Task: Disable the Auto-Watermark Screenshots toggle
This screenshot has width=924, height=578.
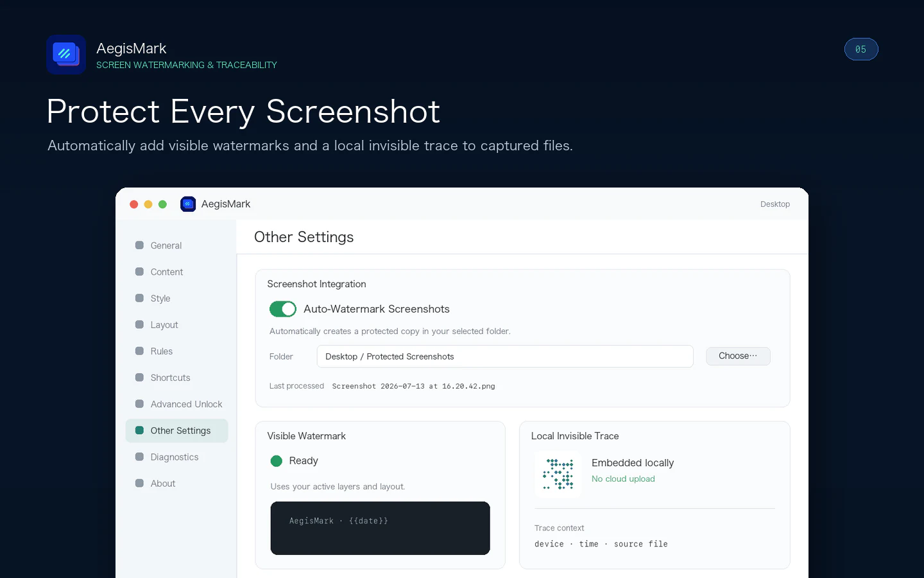Action: tap(283, 309)
